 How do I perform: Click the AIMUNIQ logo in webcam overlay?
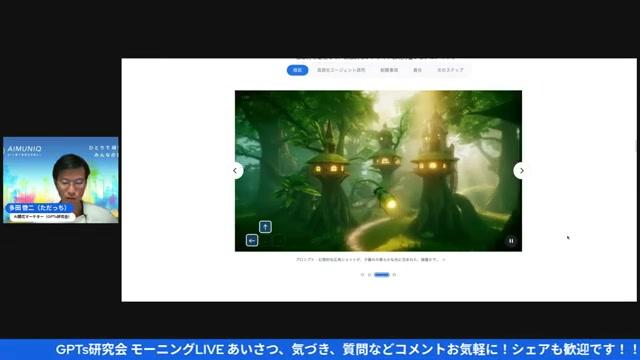tap(24, 149)
